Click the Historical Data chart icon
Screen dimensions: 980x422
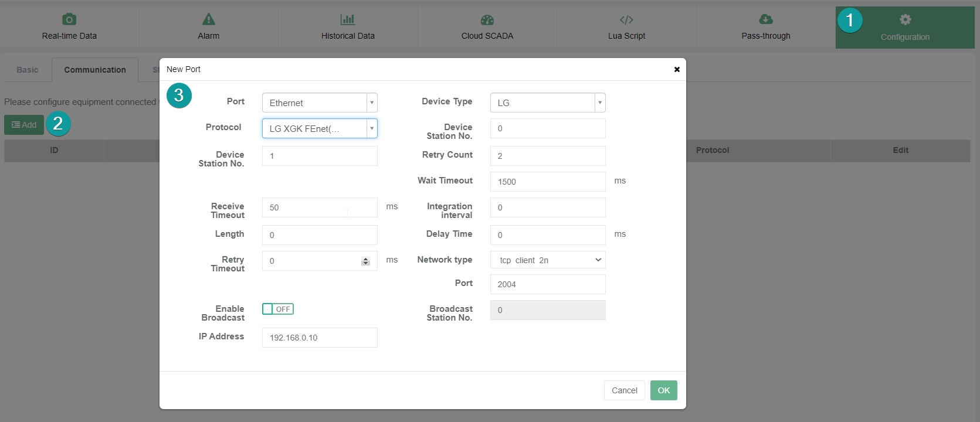[348, 19]
